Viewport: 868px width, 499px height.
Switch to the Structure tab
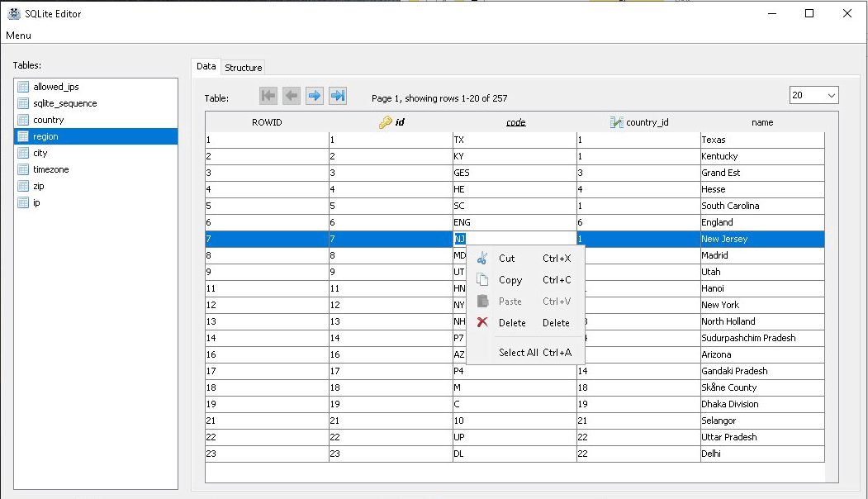pyautogui.click(x=243, y=68)
